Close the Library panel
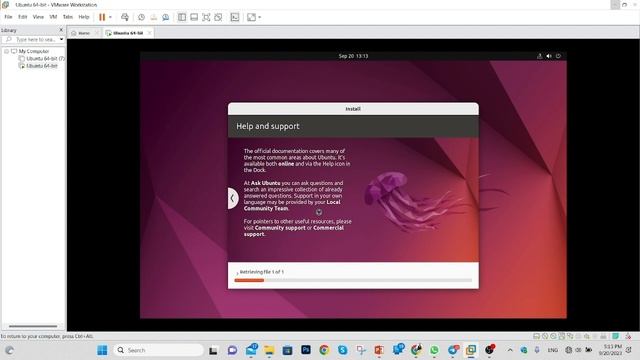 pos(61,30)
